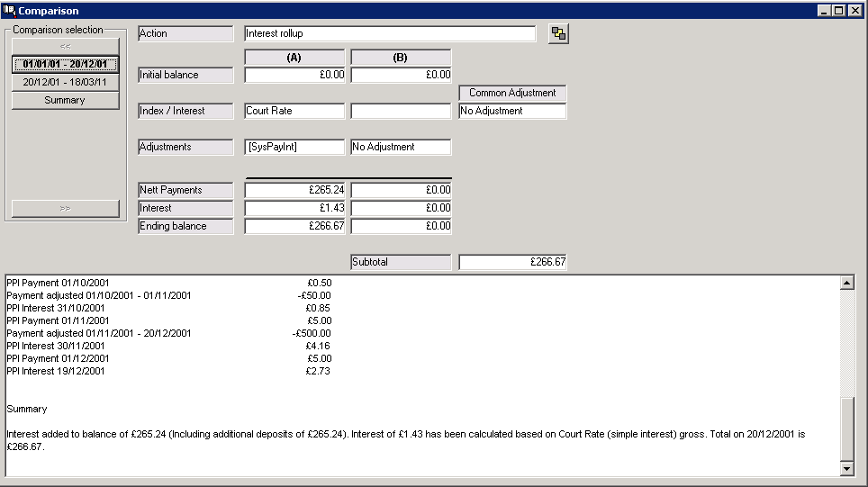The height and width of the screenshot is (487, 868).
Task: Click the Common Adjustment header
Action: (511, 93)
